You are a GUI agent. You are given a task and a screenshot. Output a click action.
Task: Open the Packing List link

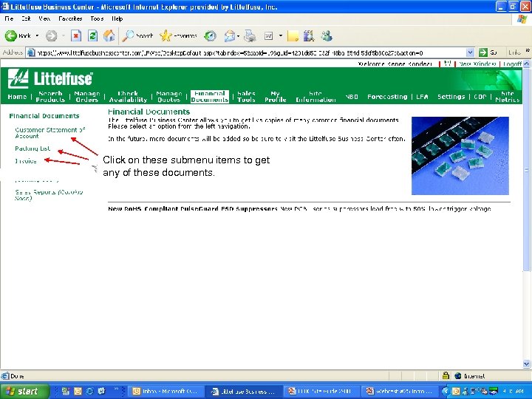pos(33,149)
